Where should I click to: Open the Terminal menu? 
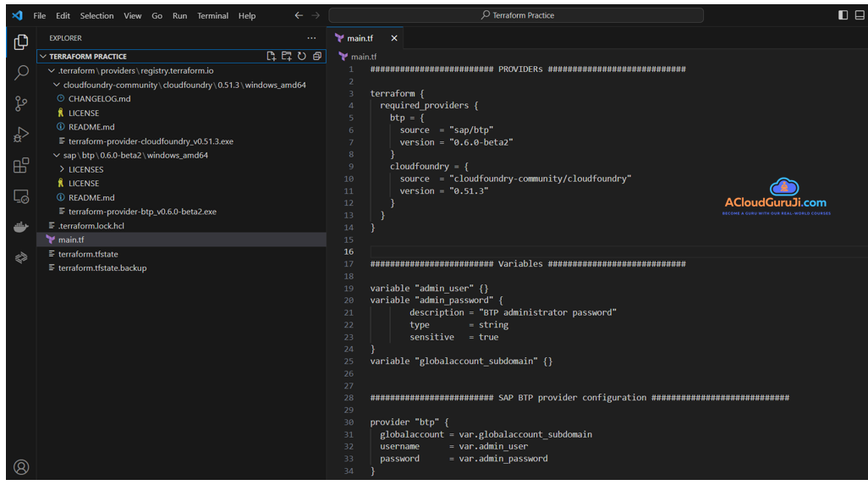[x=212, y=15]
